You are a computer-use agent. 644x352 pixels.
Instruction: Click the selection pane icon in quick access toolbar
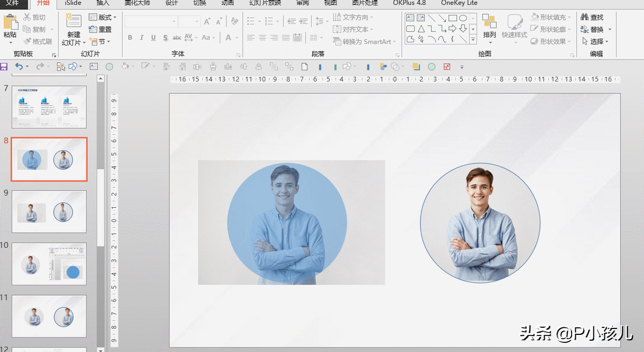(61, 67)
